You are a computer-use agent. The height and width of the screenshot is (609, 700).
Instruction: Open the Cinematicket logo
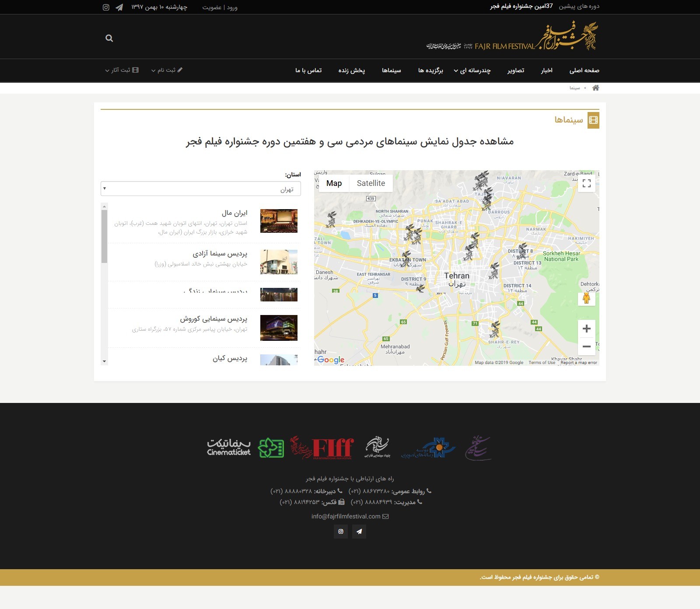229,448
